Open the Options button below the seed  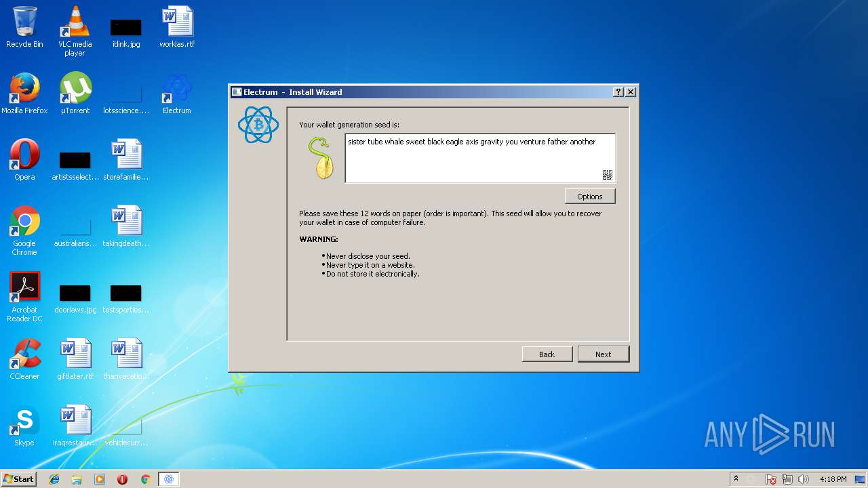[x=590, y=197]
